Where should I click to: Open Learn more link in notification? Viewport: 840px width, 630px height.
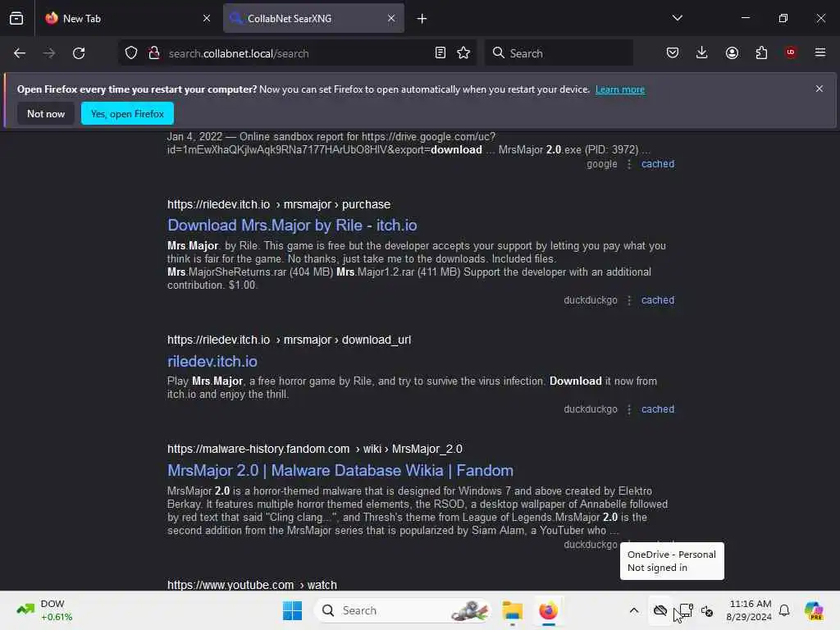pyautogui.click(x=620, y=89)
